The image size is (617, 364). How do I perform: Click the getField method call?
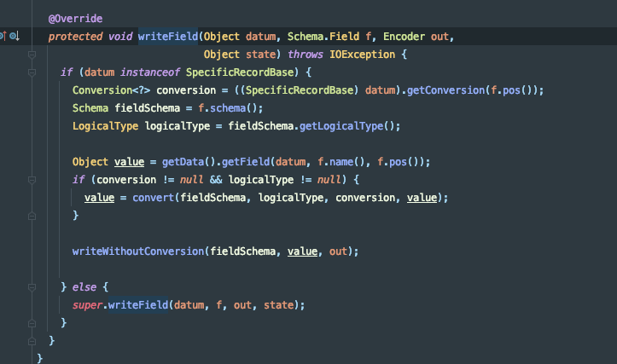pos(246,162)
